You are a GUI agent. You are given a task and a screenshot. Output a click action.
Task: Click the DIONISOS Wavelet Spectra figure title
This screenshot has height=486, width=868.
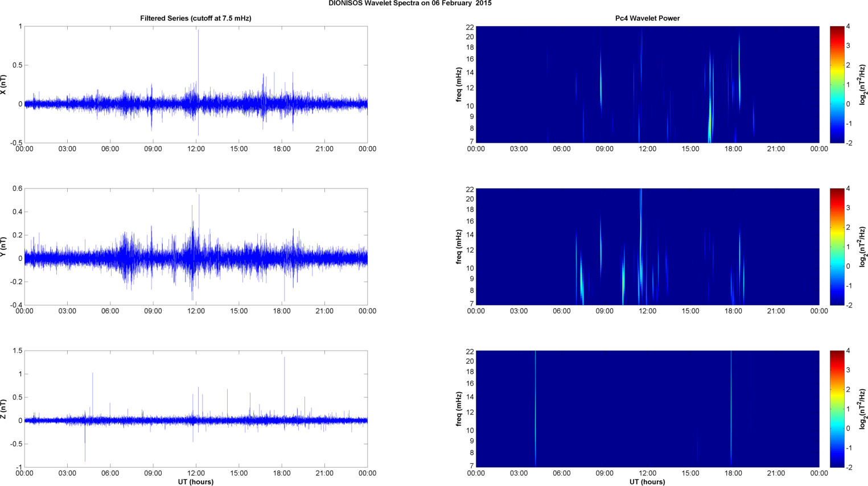coord(410,3)
